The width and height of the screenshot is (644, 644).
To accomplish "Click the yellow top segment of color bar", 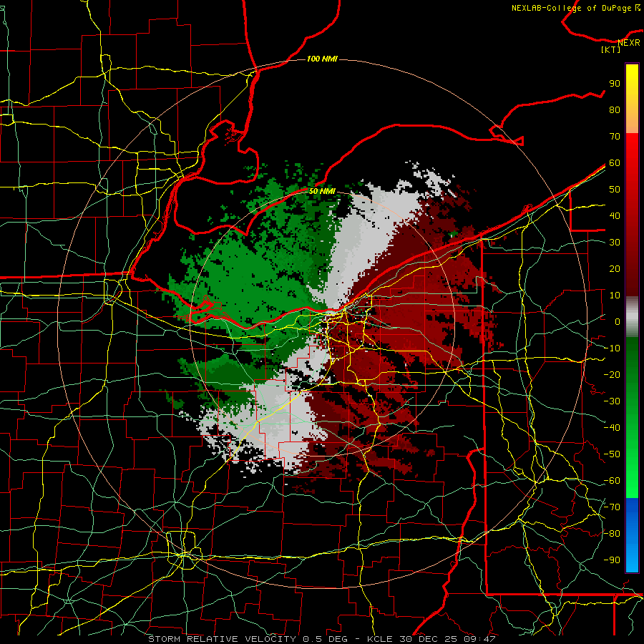I will [x=632, y=99].
